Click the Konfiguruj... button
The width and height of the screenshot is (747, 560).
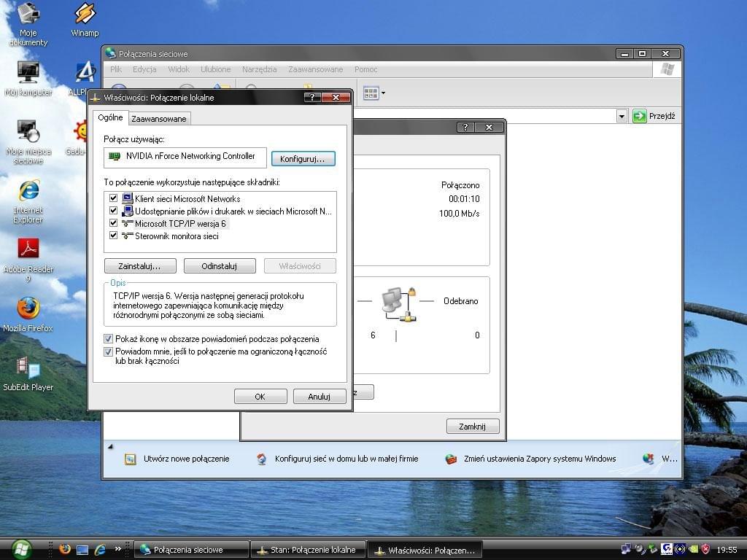[303, 158]
